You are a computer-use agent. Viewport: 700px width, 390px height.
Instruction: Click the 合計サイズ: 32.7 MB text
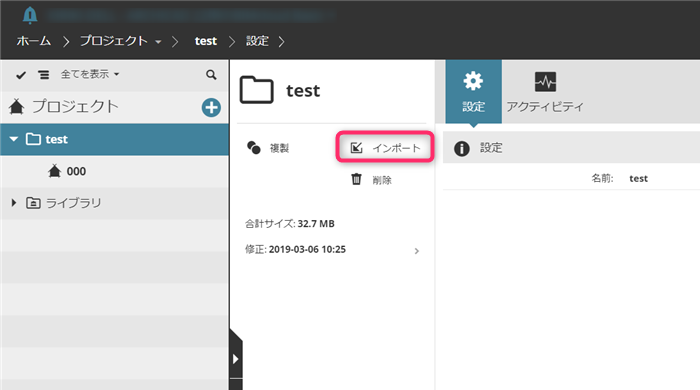pos(289,224)
